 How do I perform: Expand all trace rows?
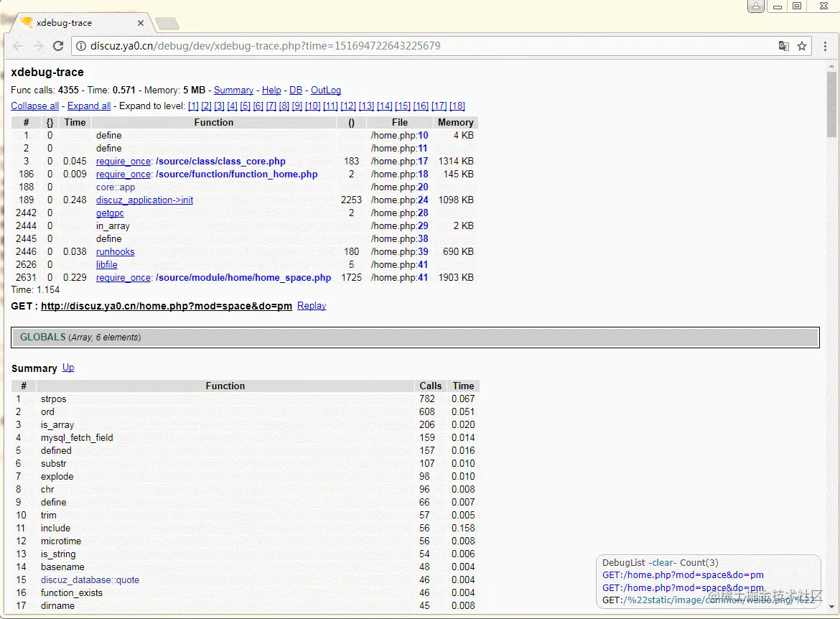pos(89,106)
